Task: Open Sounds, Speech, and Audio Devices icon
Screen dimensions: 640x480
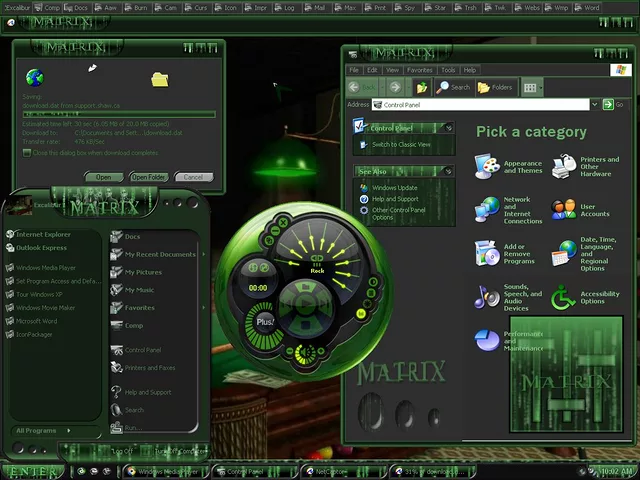Action: (487, 297)
